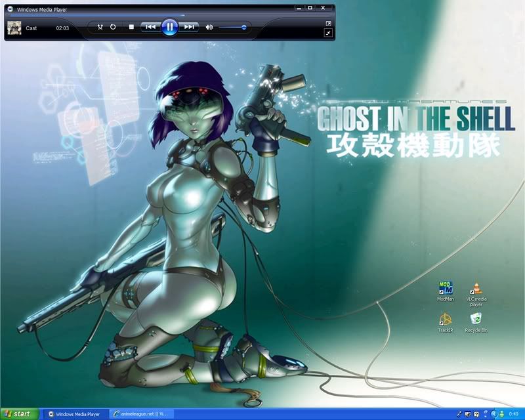Click the compact mode arrow icon
Image resolution: width=525 pixels, height=420 pixels.
click(329, 32)
